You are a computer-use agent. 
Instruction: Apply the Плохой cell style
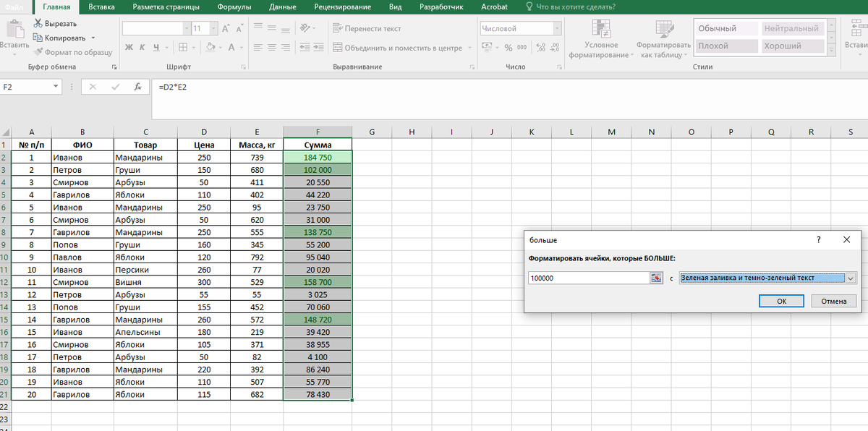point(727,46)
